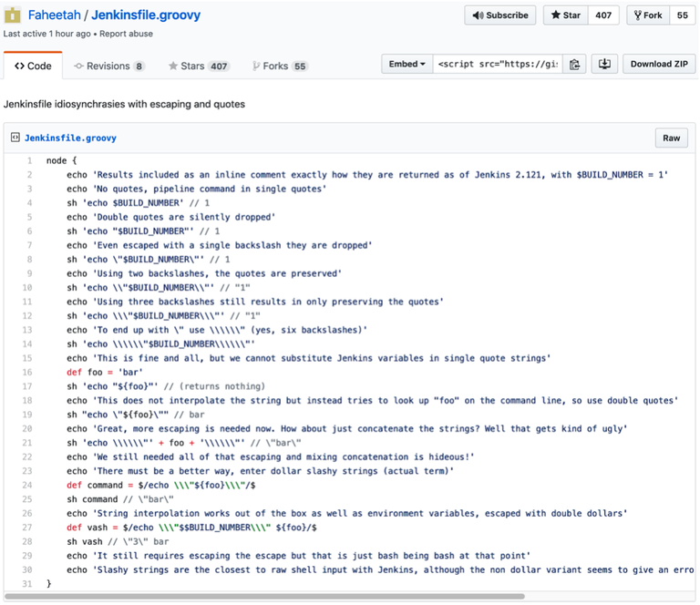
Task: Click line number 10
Action: 27,288
